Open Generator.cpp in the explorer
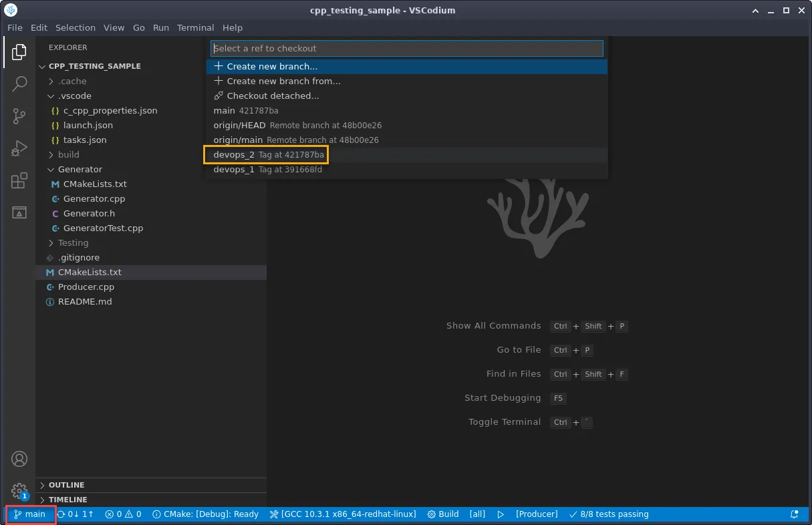This screenshot has height=525, width=812. (x=94, y=199)
